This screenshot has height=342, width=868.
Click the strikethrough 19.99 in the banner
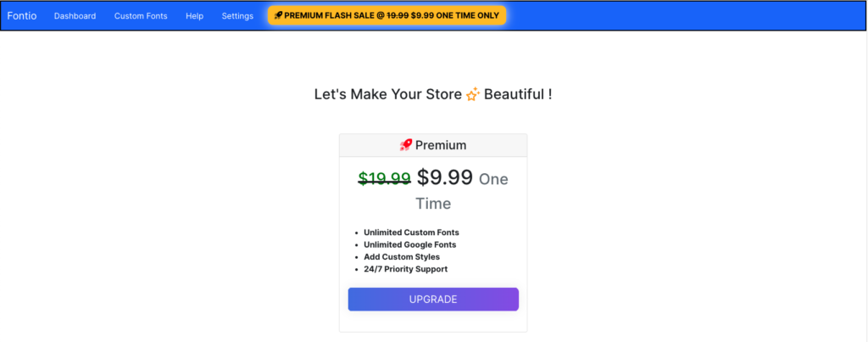pos(398,15)
